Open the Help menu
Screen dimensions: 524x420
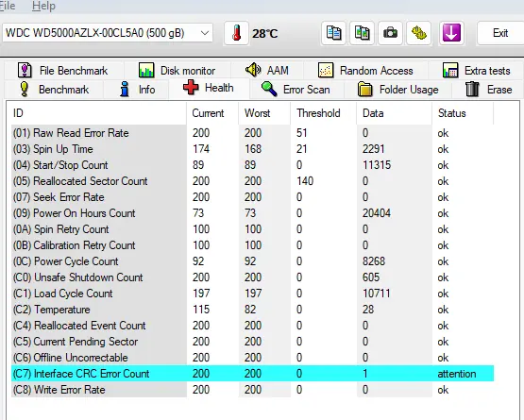click(x=43, y=6)
